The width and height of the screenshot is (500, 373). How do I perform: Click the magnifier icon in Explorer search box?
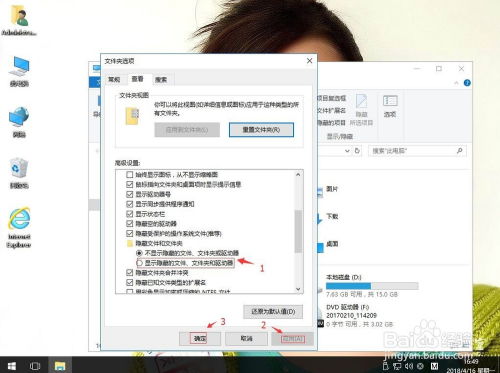(x=460, y=151)
